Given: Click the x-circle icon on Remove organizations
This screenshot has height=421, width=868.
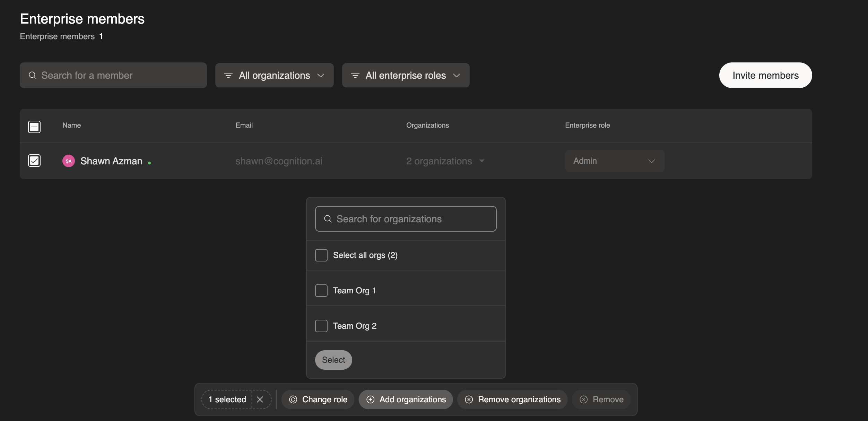Looking at the screenshot, I should pyautogui.click(x=469, y=399).
